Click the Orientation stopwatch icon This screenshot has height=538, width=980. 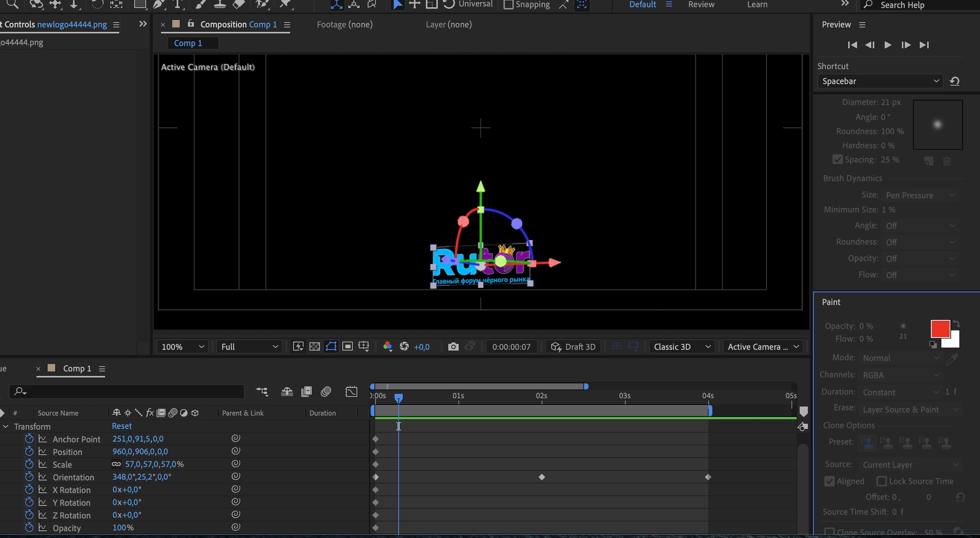point(29,477)
